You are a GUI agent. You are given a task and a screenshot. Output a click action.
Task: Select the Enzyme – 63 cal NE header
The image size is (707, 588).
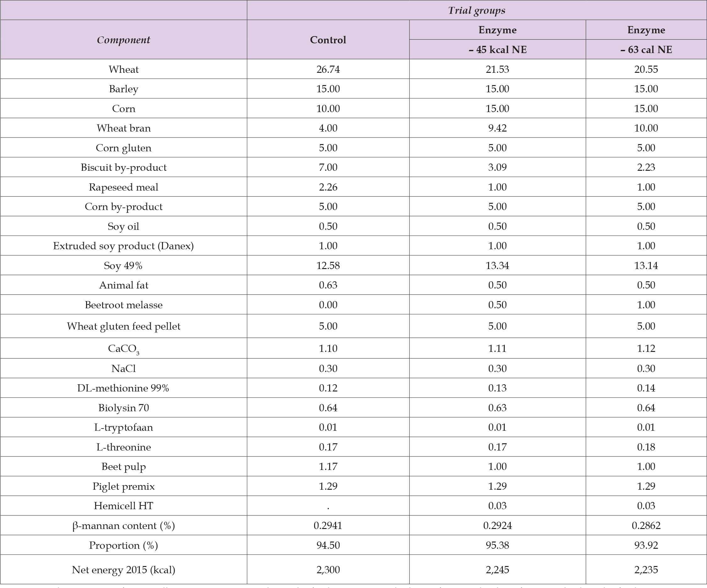tap(646, 40)
